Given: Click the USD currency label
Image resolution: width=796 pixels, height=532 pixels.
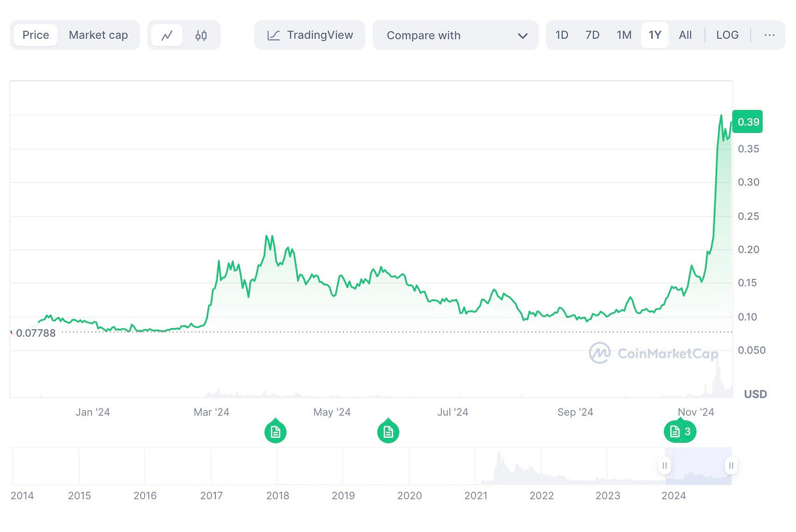Looking at the screenshot, I should [x=756, y=394].
